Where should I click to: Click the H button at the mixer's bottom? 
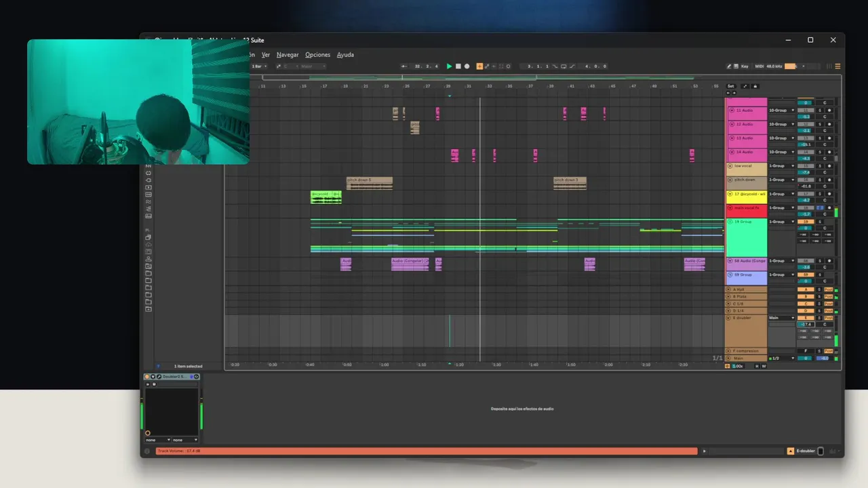(757, 366)
